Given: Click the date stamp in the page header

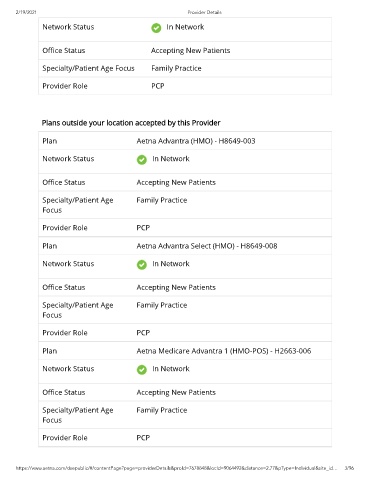Looking at the screenshot, I should pos(26,12).
